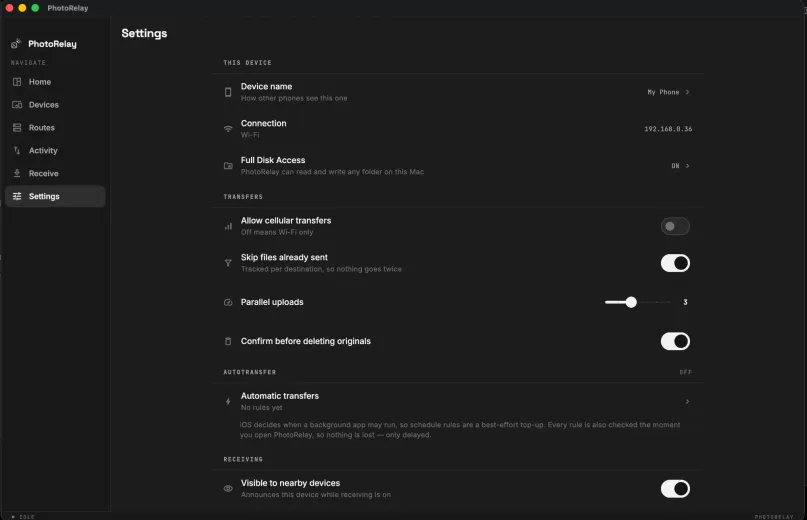The height and width of the screenshot is (520, 807).
Task: Click the Routes stack icon
Action: (x=17, y=128)
